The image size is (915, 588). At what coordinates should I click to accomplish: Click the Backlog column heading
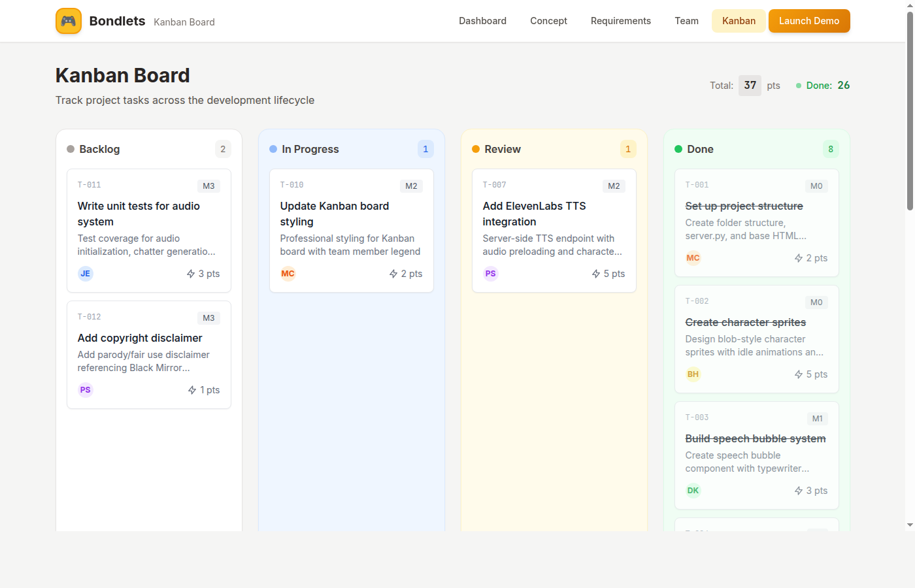coord(99,149)
